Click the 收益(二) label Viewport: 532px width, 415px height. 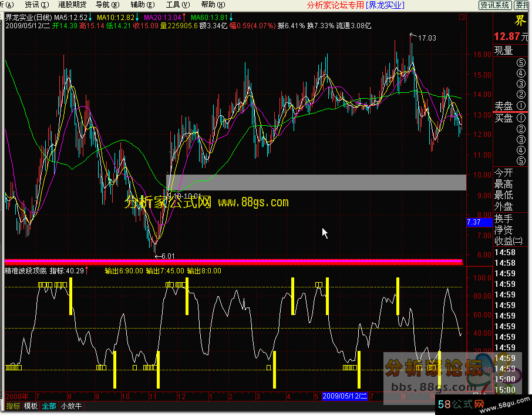(509, 241)
